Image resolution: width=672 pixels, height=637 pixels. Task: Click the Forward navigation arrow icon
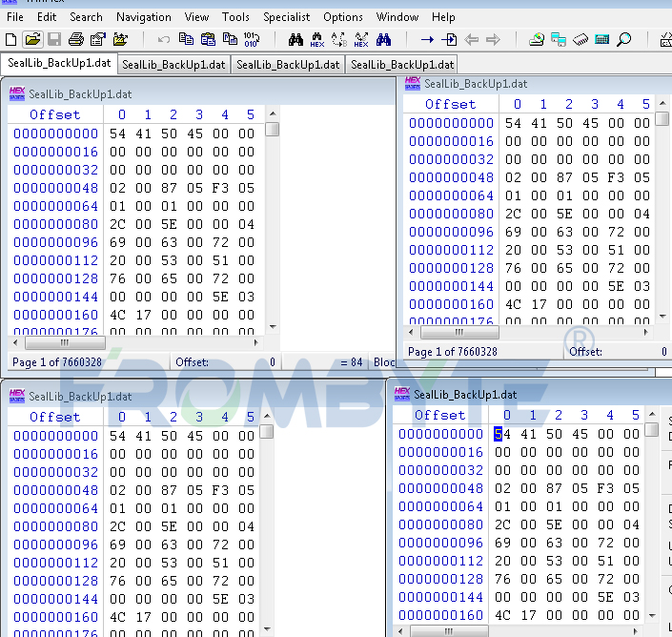494,40
